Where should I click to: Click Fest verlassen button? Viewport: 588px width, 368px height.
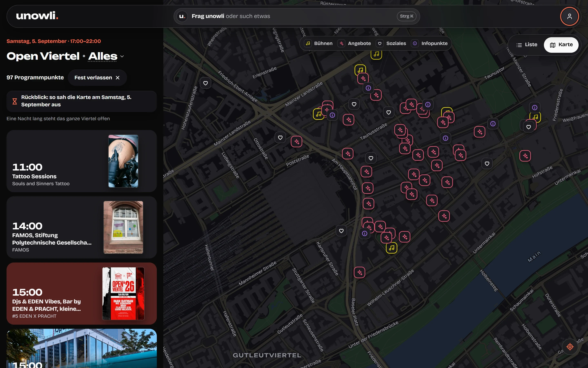click(97, 78)
